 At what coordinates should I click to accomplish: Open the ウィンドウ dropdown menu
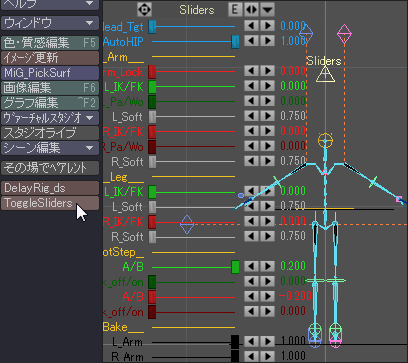(50, 23)
